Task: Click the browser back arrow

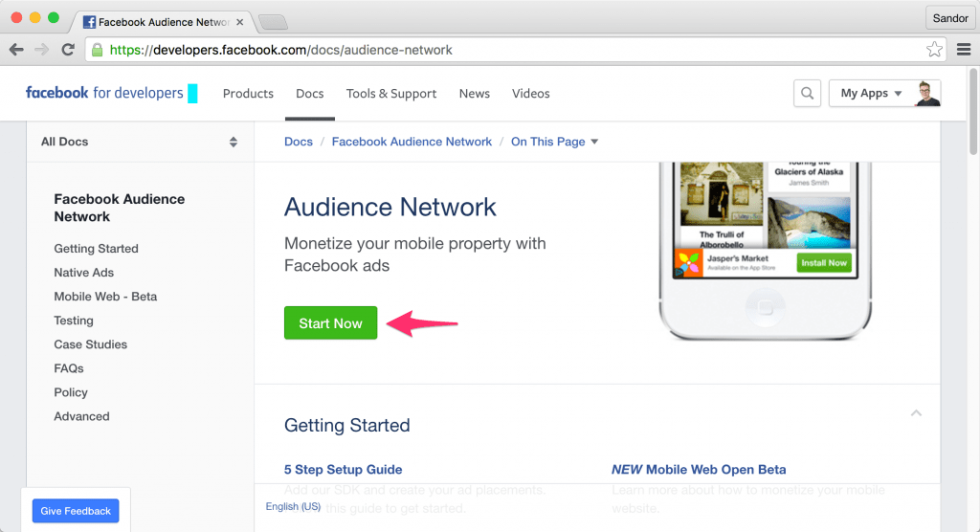Action: click(16, 50)
